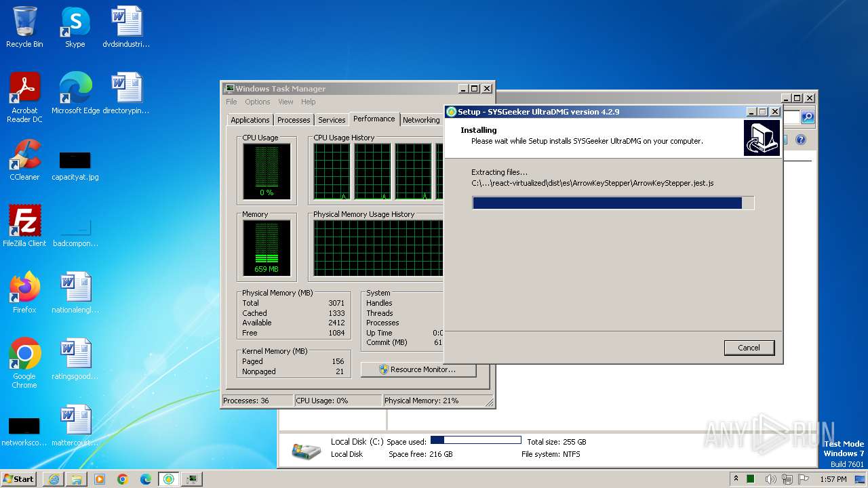Click the CPU Usage meter
This screenshot has height=488, width=868.
[267, 171]
